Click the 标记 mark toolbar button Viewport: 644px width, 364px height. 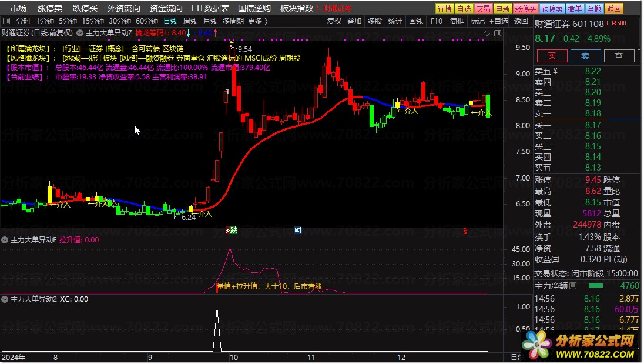point(477,21)
